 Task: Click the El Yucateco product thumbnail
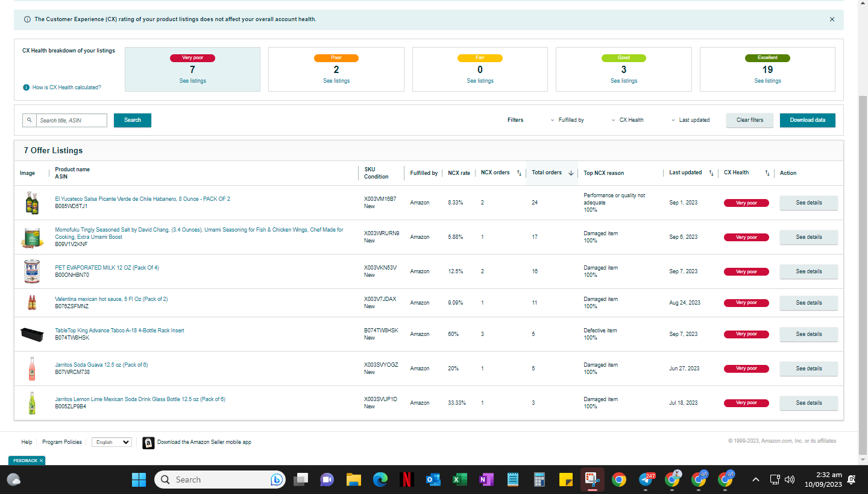[31, 203]
